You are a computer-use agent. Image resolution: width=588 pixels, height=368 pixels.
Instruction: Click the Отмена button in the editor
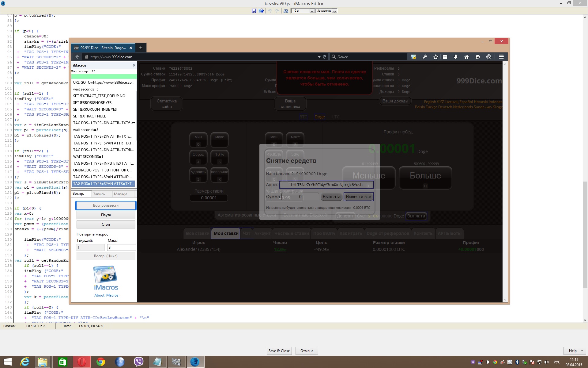coord(307,351)
